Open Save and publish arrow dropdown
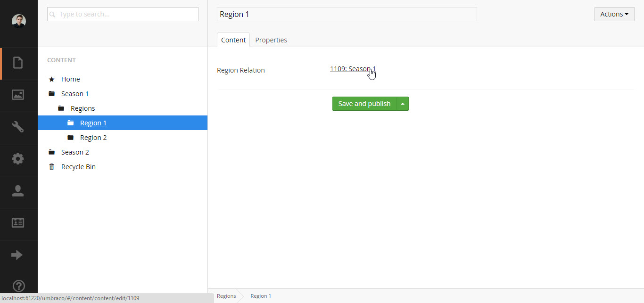Screen dimensions: 644x303 [x=403, y=104]
